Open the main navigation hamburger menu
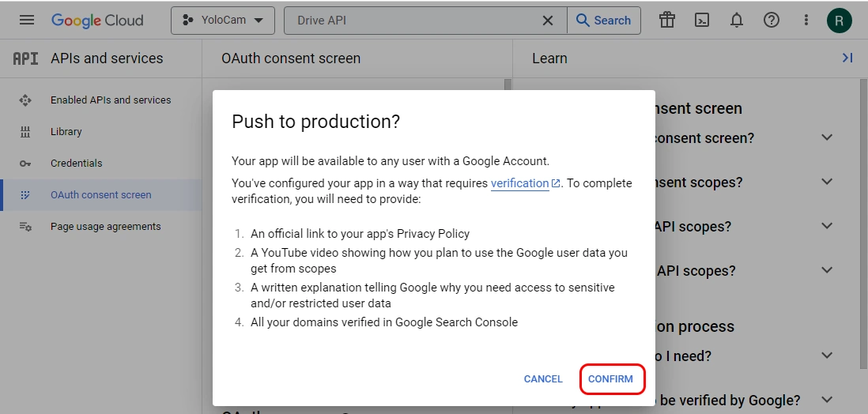 pos(27,21)
